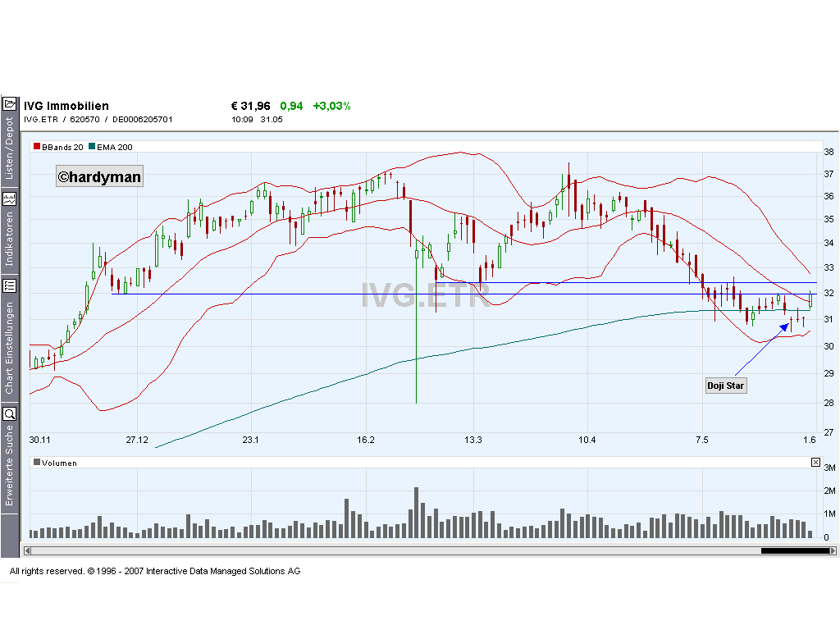Click the ©hardyman watermark label
The image size is (840, 630).
click(x=98, y=176)
